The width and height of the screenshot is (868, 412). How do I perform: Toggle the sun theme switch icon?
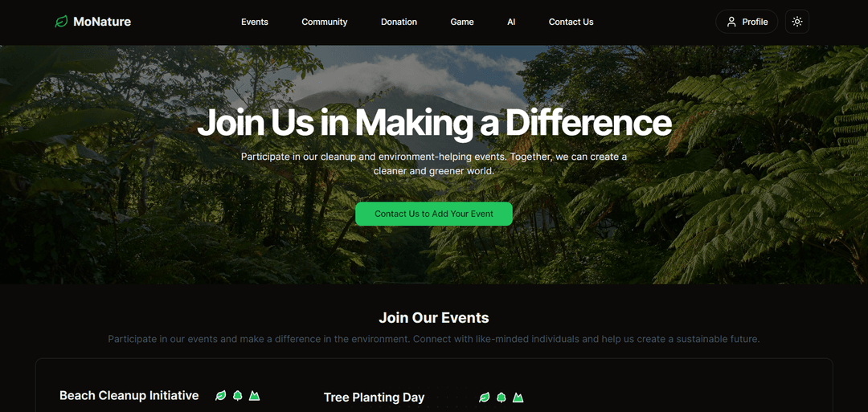tap(797, 22)
